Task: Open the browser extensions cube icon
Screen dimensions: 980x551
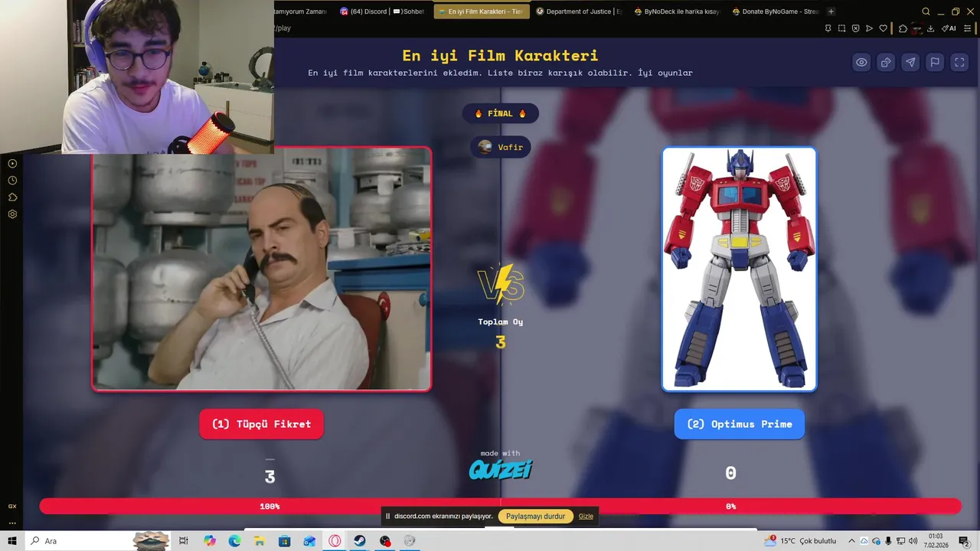Action: (903, 28)
